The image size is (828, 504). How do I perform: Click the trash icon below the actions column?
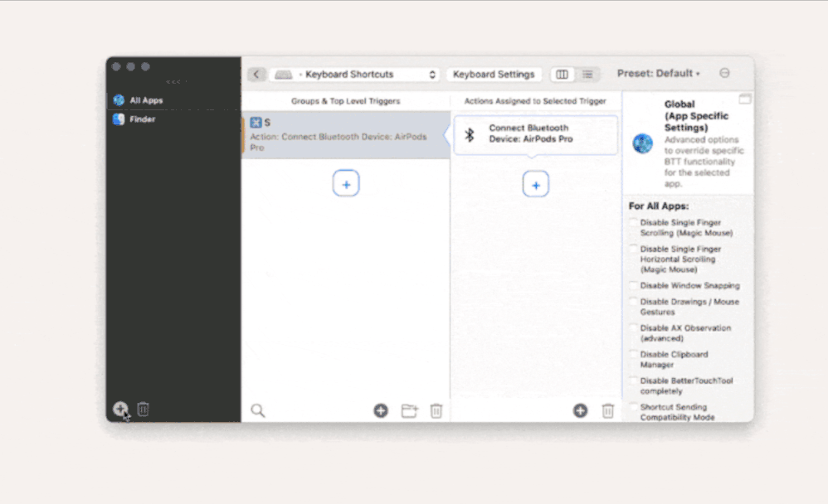point(607,410)
